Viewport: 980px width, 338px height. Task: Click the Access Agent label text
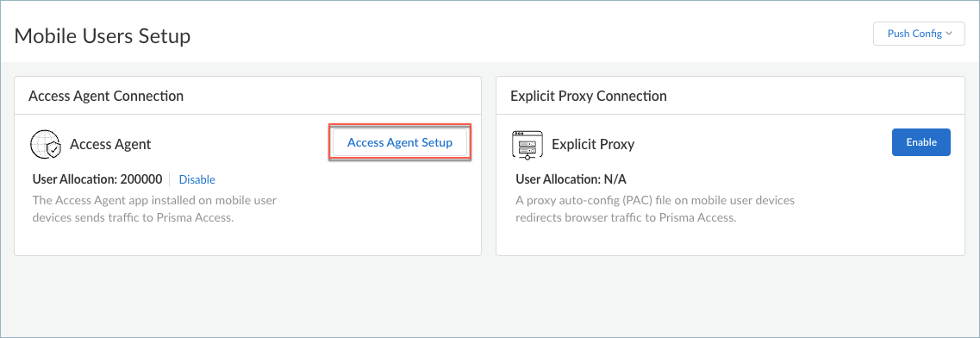coord(110,144)
